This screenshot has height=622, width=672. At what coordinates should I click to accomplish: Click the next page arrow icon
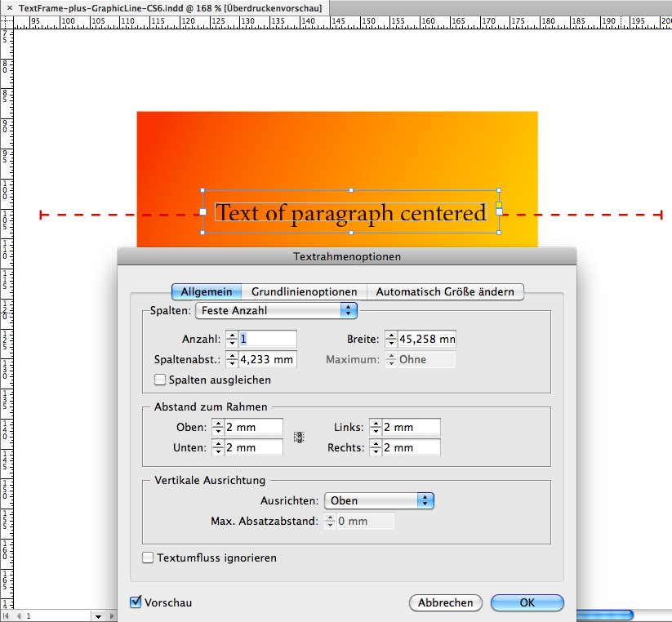pos(110,616)
